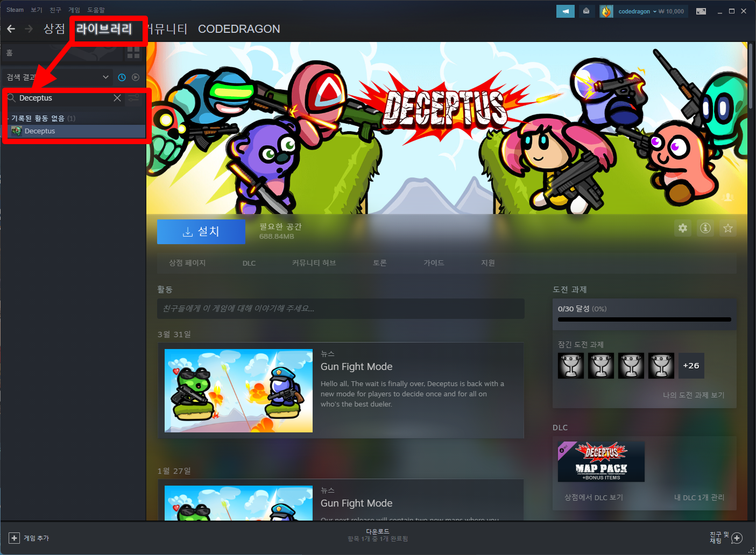Image resolution: width=756 pixels, height=555 pixels.
Task: Open the 가이드 guides link
Action: pos(434,263)
